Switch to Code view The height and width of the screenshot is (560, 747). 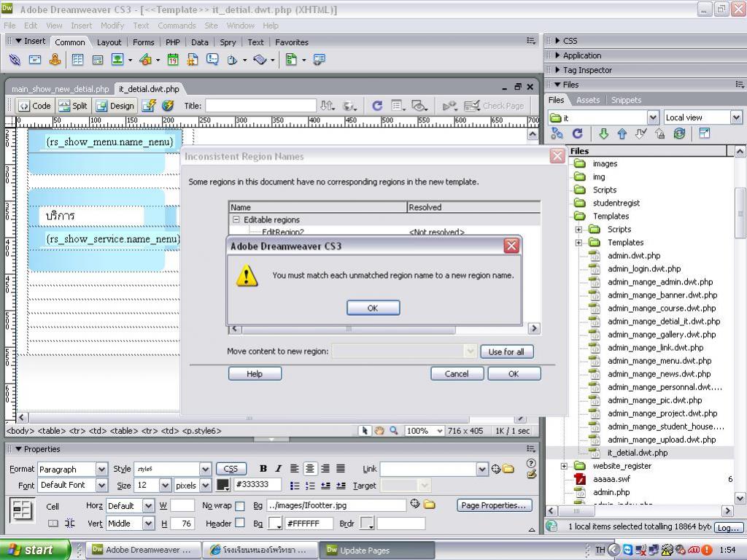click(x=35, y=106)
